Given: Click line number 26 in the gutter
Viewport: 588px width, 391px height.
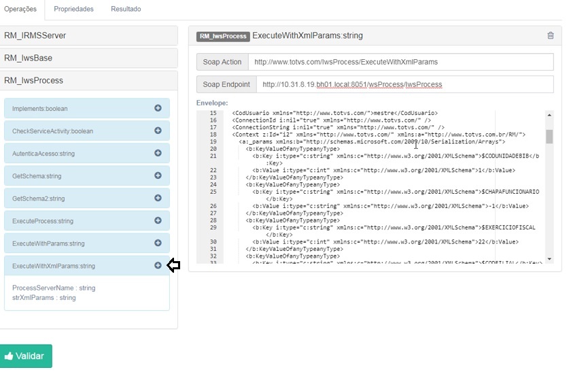Looking at the screenshot, I should [213, 206].
